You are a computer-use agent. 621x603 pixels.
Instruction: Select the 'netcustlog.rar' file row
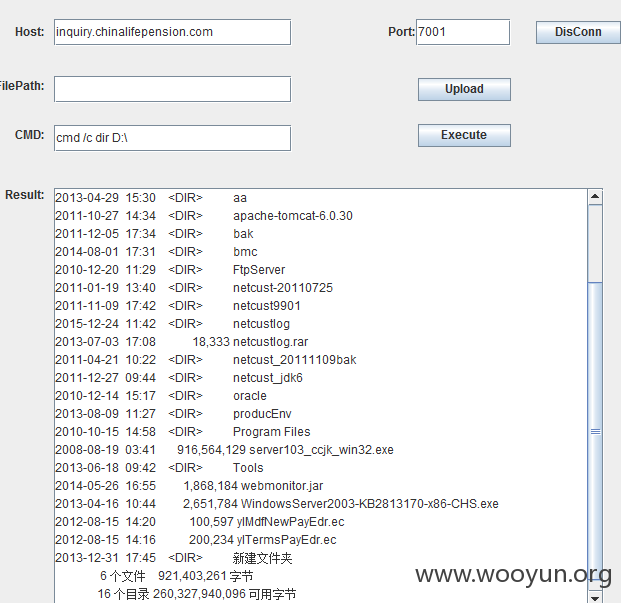point(181,342)
